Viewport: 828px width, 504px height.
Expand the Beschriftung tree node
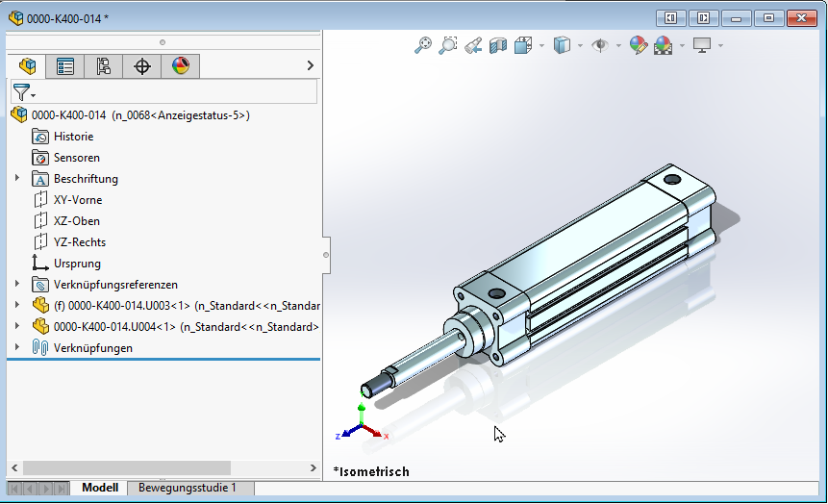(16, 178)
